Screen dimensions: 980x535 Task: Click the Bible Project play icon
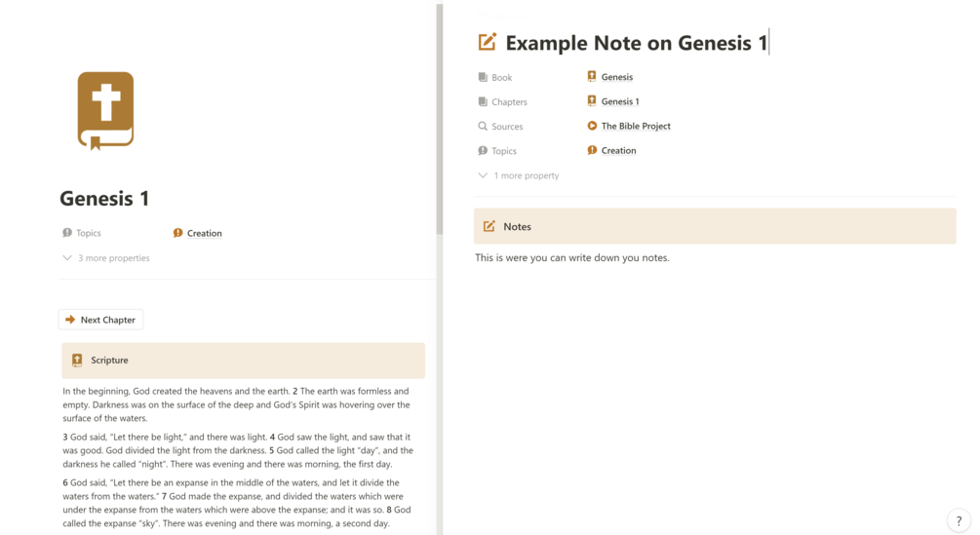(592, 126)
